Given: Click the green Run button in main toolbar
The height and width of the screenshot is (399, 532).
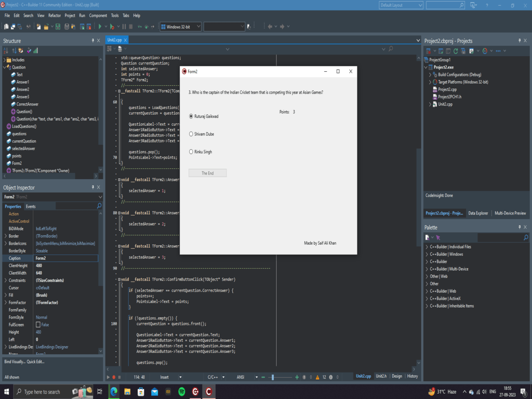Looking at the screenshot, I should click(x=100, y=26).
